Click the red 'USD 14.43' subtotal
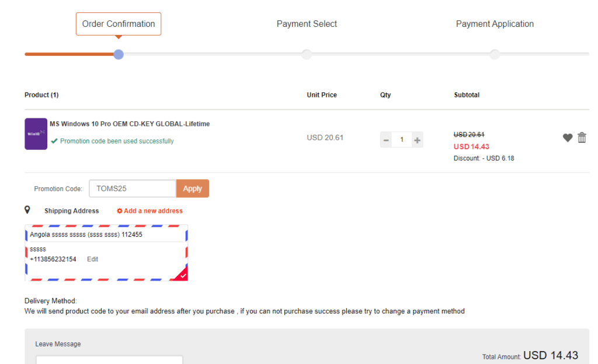This screenshot has width=598, height=364. click(x=471, y=146)
